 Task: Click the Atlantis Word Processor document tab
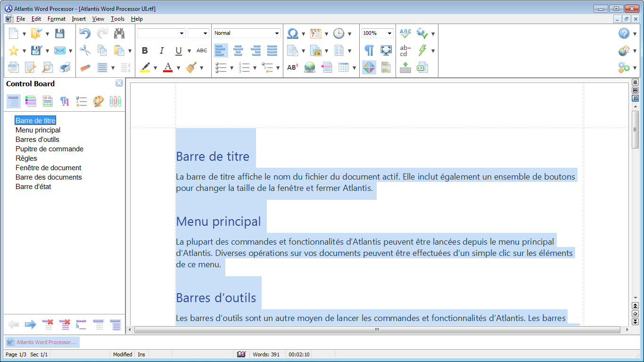coord(42,342)
